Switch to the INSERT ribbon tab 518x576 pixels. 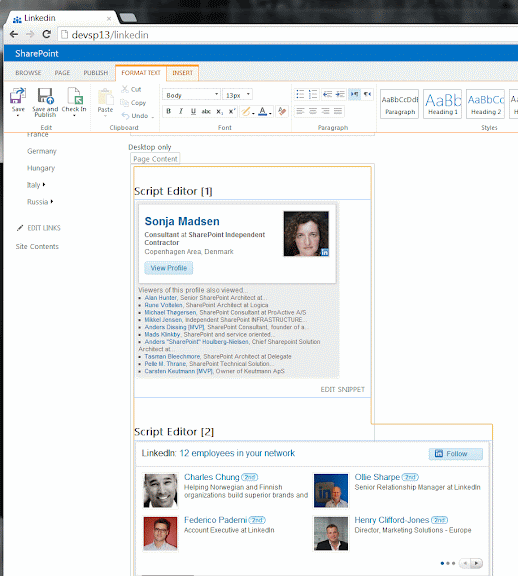[x=183, y=73]
